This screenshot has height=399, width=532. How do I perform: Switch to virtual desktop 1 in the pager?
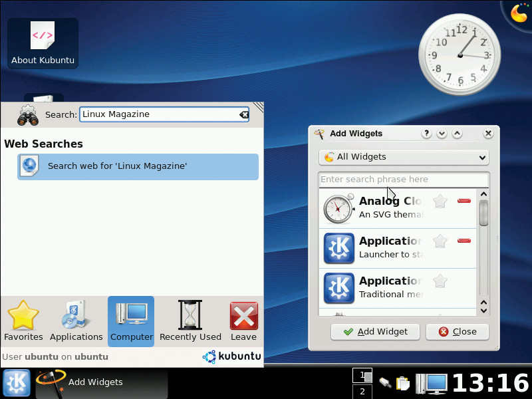point(362,376)
